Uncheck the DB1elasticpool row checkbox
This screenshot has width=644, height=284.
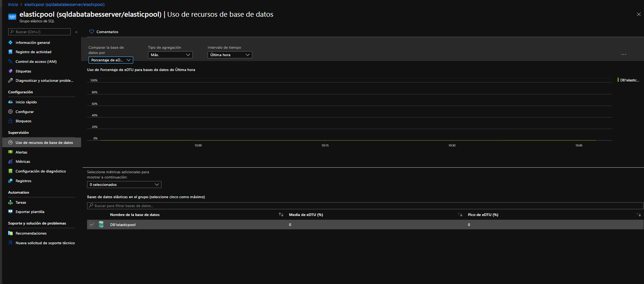pyautogui.click(x=92, y=225)
